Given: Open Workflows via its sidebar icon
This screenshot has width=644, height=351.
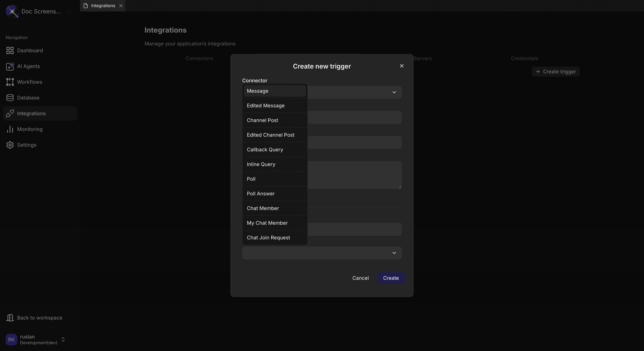Looking at the screenshot, I should [x=10, y=82].
